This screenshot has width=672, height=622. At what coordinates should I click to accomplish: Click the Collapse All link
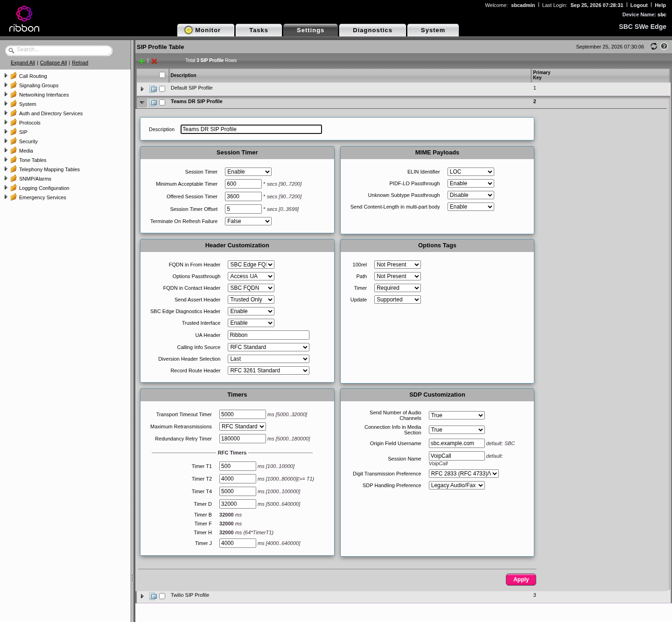(53, 63)
